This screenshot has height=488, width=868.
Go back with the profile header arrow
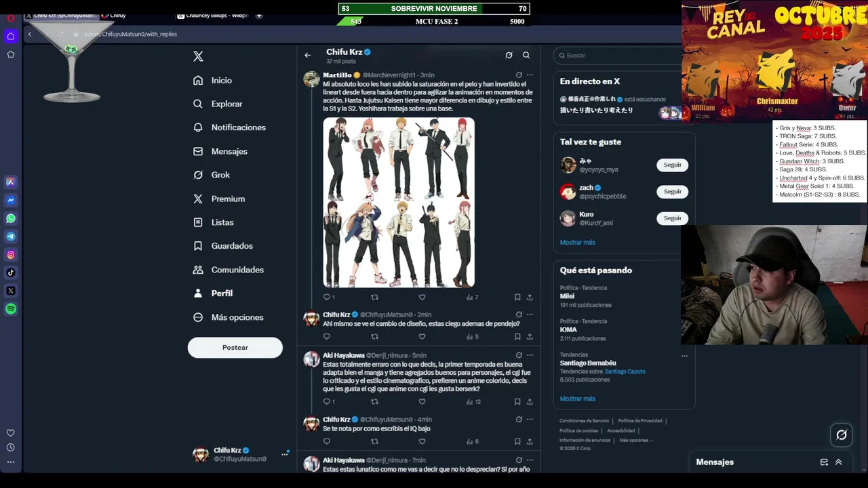point(308,55)
